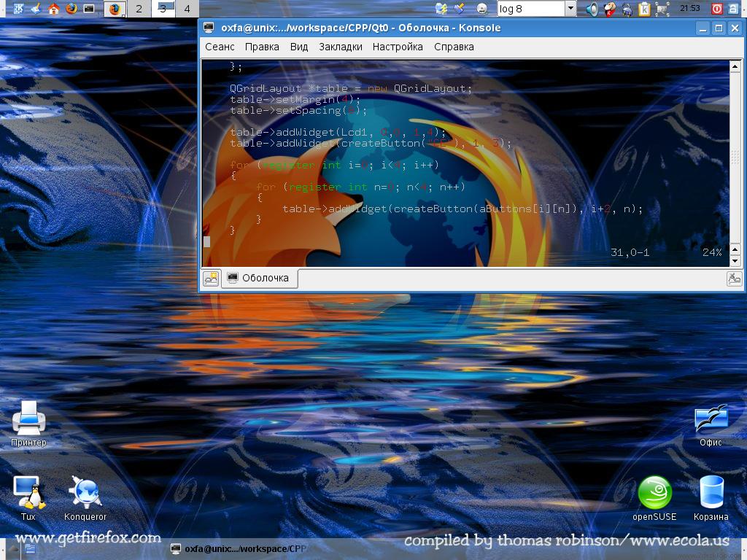This screenshot has height=560, width=747.
Task: Click the 21:53 clock
Action: point(690,8)
